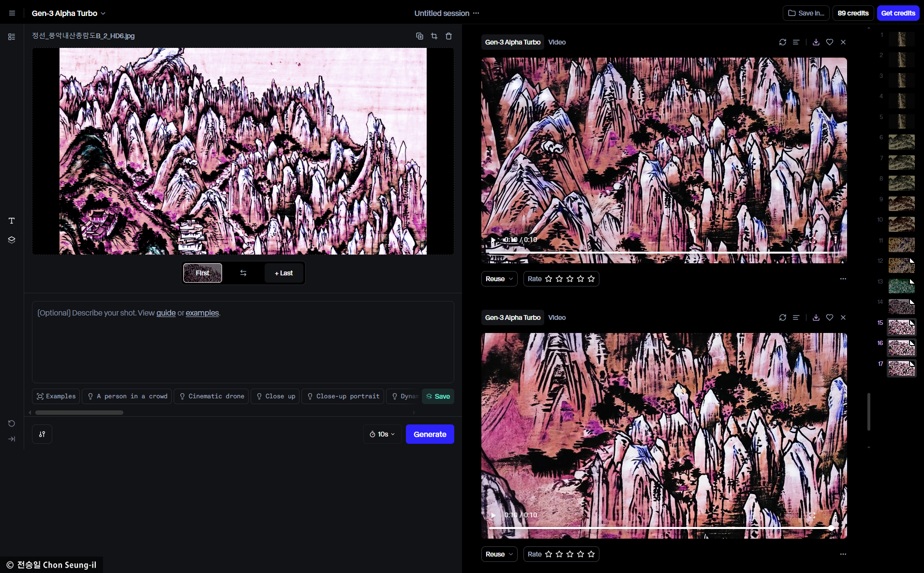The height and width of the screenshot is (573, 924).
Task: Open the 10s duration dropdown
Action: click(382, 434)
